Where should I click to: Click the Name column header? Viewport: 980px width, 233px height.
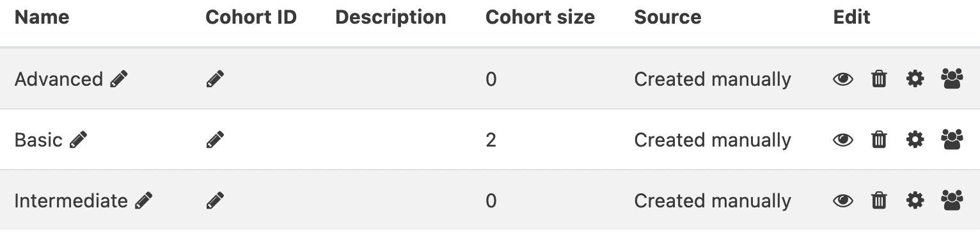pyautogui.click(x=42, y=17)
